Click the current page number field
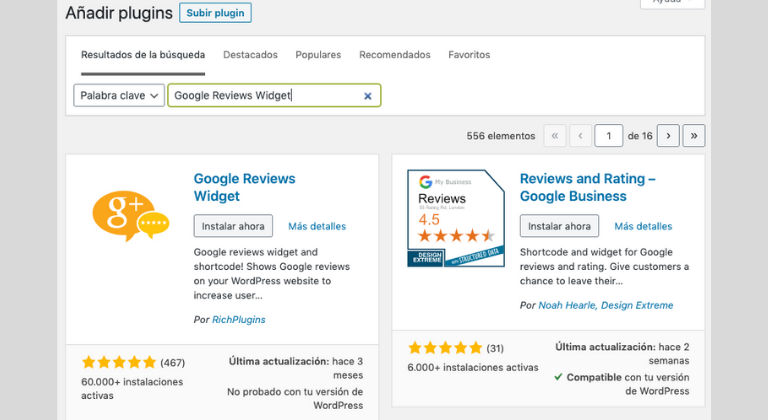Viewport: 768px width, 420px height. [608, 135]
